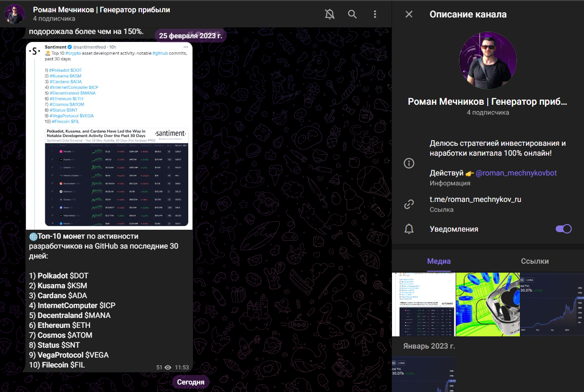Toggle the Уведомления switch off
This screenshot has width=584, height=392.
pyautogui.click(x=563, y=229)
